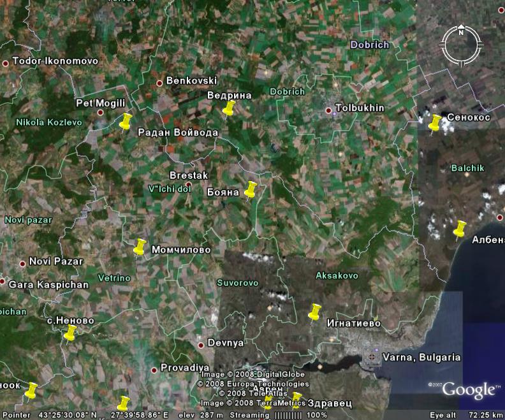Viewport: 505px width, 420px height.
Task: Click the Vetrino municipality label
Action: click(114, 278)
